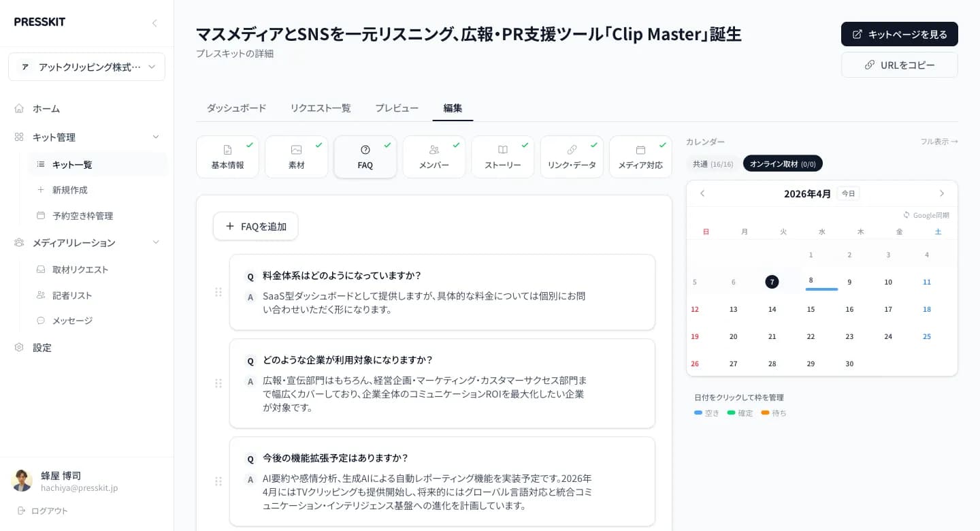Collapse the キット管理 menu chevron
980x531 pixels.
156,137
